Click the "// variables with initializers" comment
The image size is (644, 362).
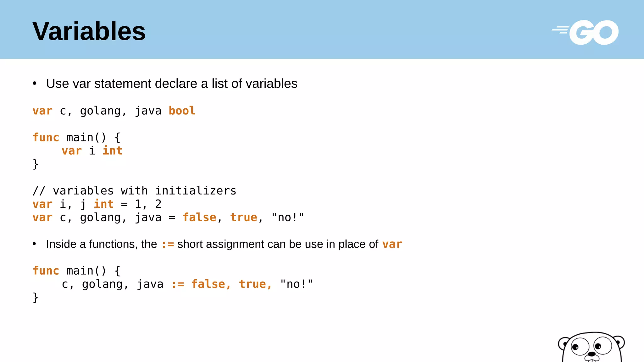pos(134,191)
